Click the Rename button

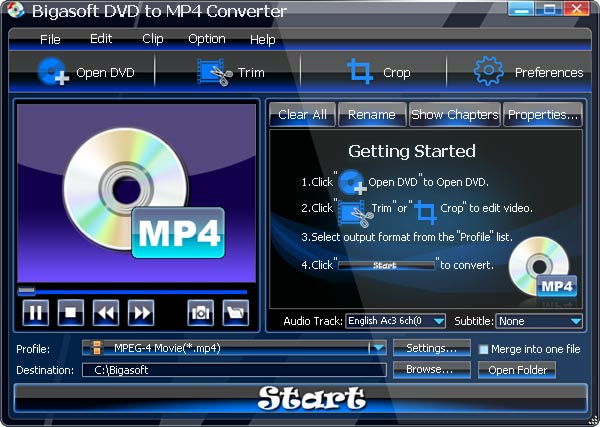click(372, 114)
